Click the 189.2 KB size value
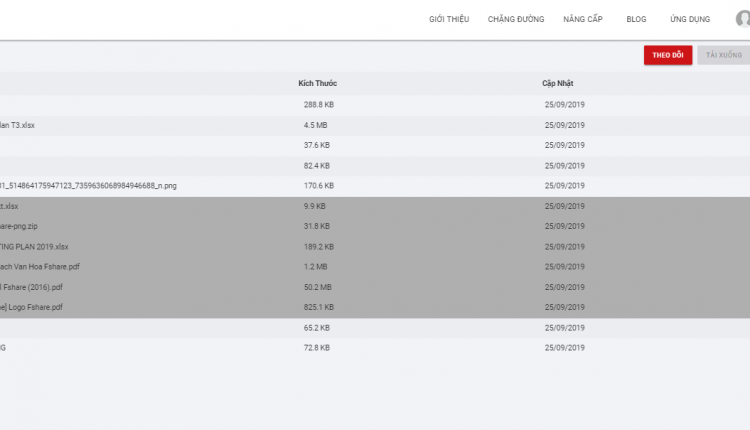The height and width of the screenshot is (430, 750). point(319,247)
